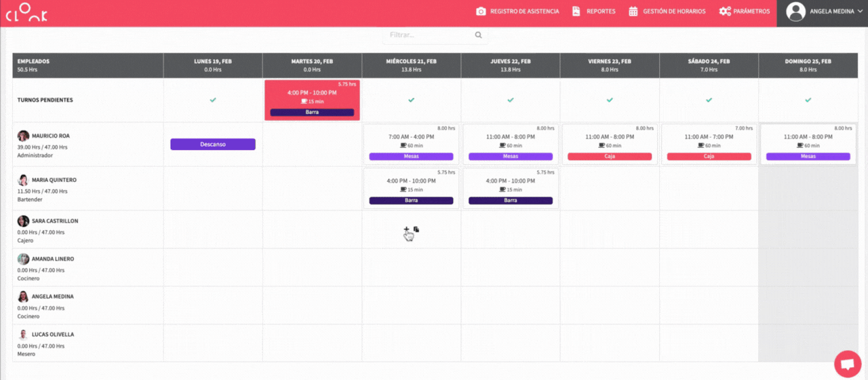Viewport: 868px width, 380px height.
Task: Click the camera icon for Registro de Asistencia
Action: click(x=481, y=12)
